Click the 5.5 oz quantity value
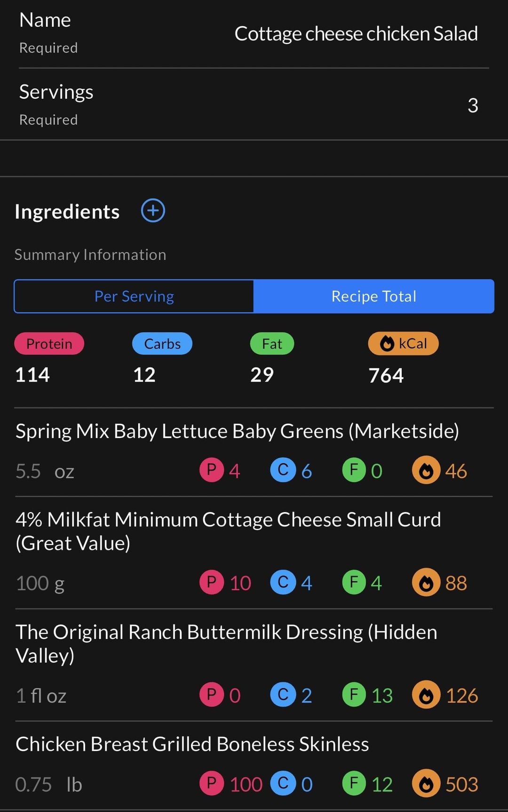This screenshot has width=508, height=812. tap(45, 471)
